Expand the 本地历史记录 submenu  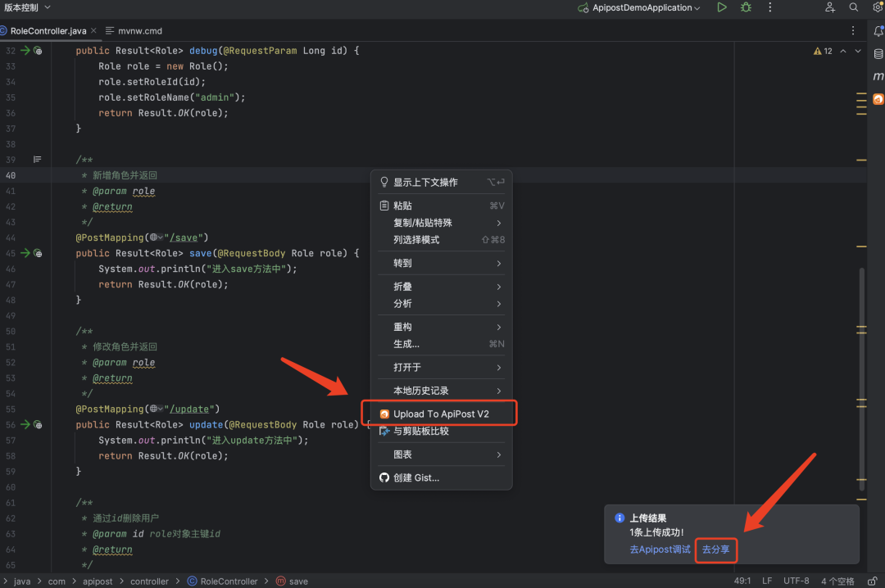point(442,391)
